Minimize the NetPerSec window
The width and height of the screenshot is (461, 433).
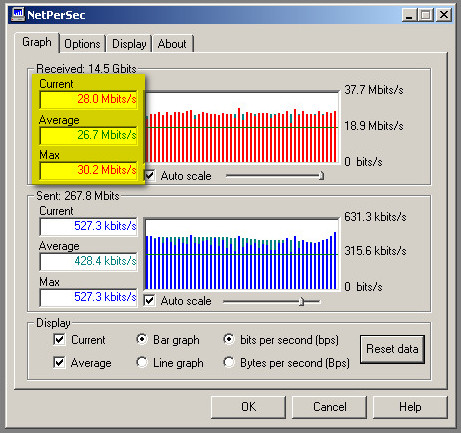tap(409, 15)
